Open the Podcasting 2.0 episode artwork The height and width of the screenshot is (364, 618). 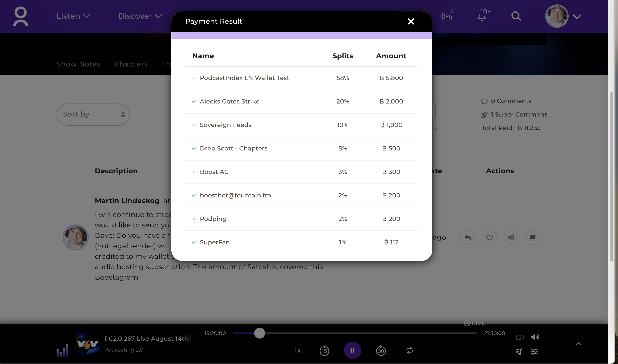click(88, 344)
